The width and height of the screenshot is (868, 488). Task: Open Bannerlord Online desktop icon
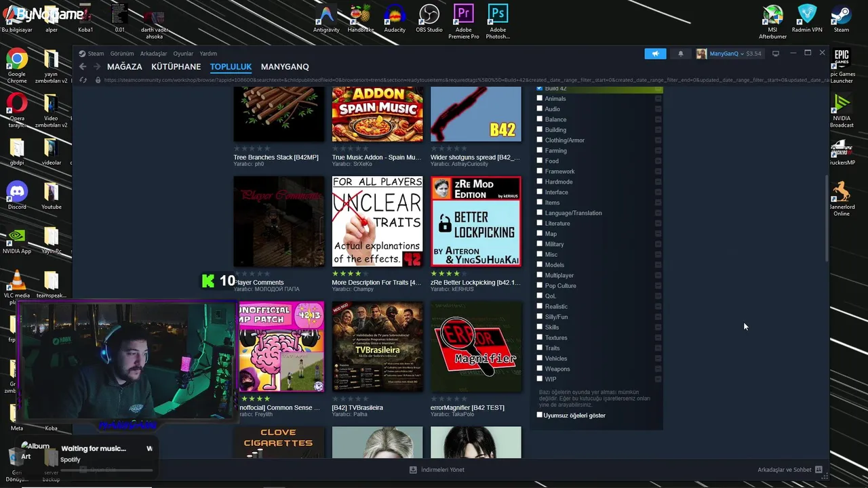[x=842, y=199]
